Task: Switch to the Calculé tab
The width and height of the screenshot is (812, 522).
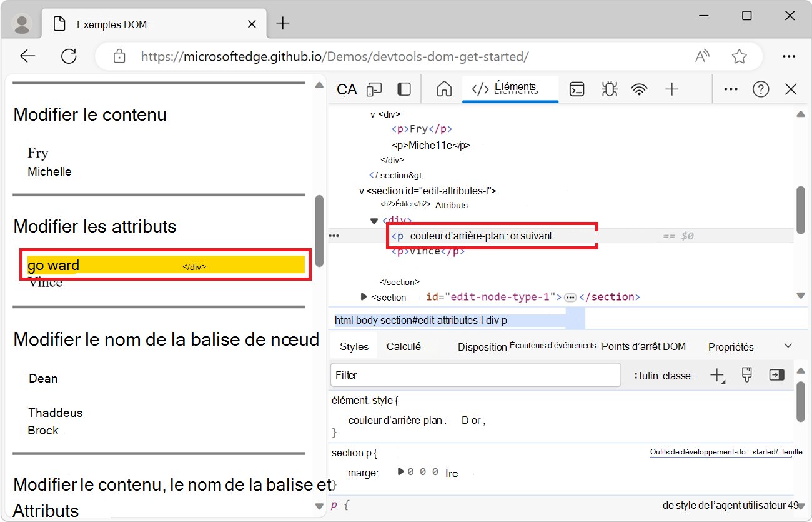Action: 404,345
